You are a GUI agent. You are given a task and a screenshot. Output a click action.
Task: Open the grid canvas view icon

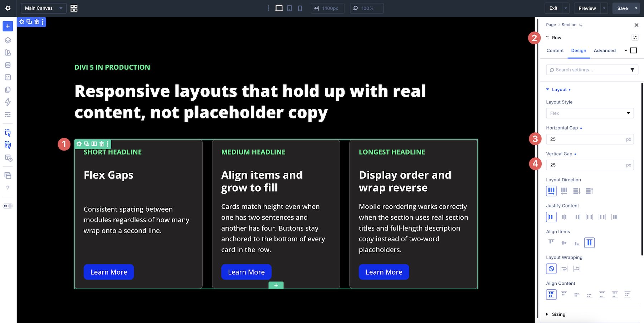[x=74, y=8]
